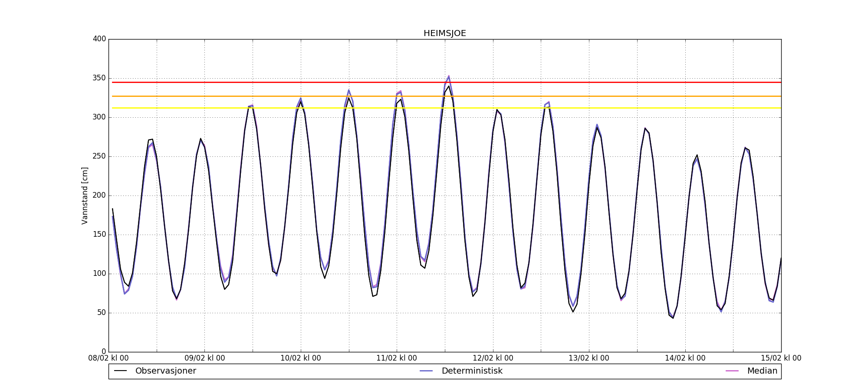Click the 300 y-axis value
868x391 pixels.
99,117
